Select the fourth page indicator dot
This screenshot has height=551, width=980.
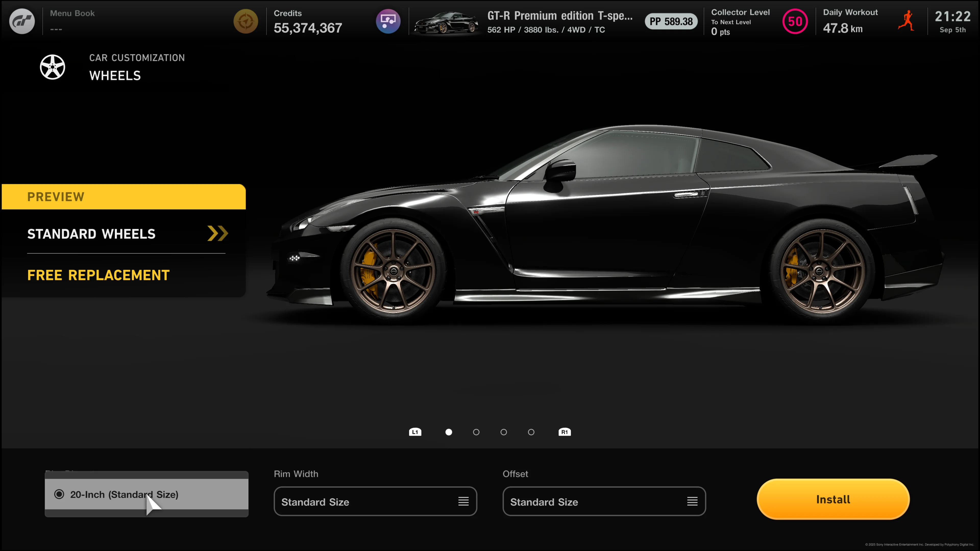pos(531,432)
